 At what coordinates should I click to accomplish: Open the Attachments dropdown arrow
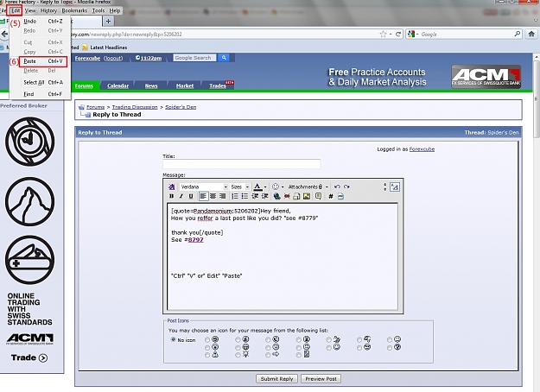coord(327,187)
